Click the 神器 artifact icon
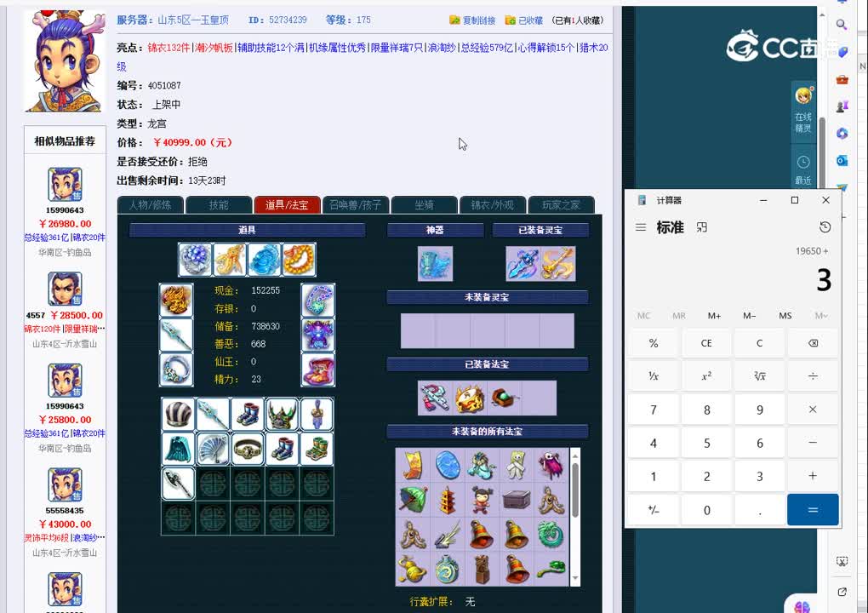This screenshot has width=868, height=613. point(435,264)
